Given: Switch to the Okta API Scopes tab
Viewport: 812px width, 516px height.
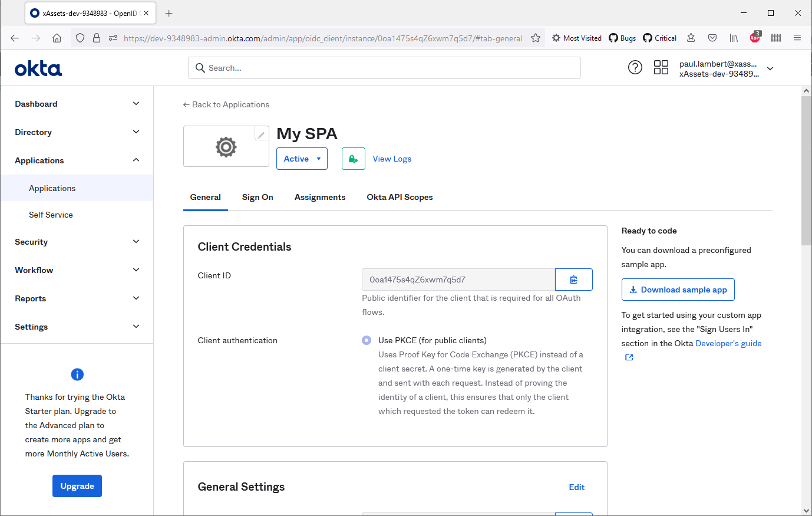Looking at the screenshot, I should (x=400, y=197).
